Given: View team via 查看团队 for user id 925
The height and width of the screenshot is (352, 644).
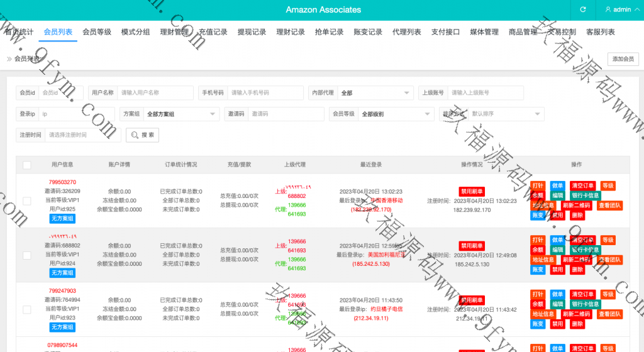Looking at the screenshot, I should 609,206.
